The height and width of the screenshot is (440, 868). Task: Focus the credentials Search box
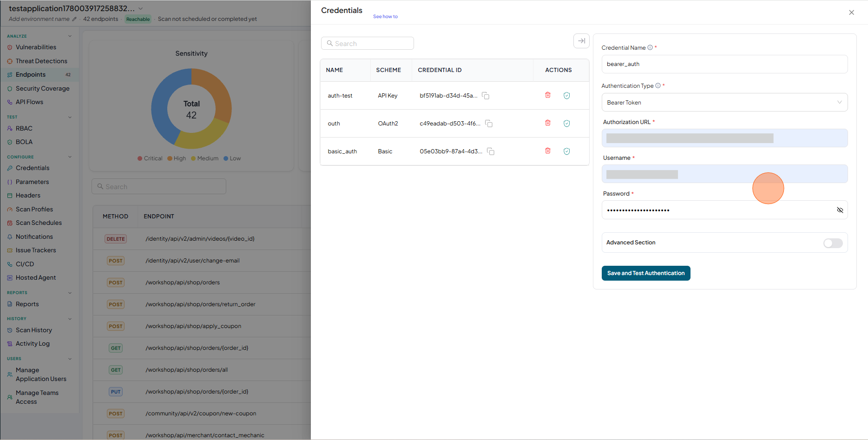[367, 43]
